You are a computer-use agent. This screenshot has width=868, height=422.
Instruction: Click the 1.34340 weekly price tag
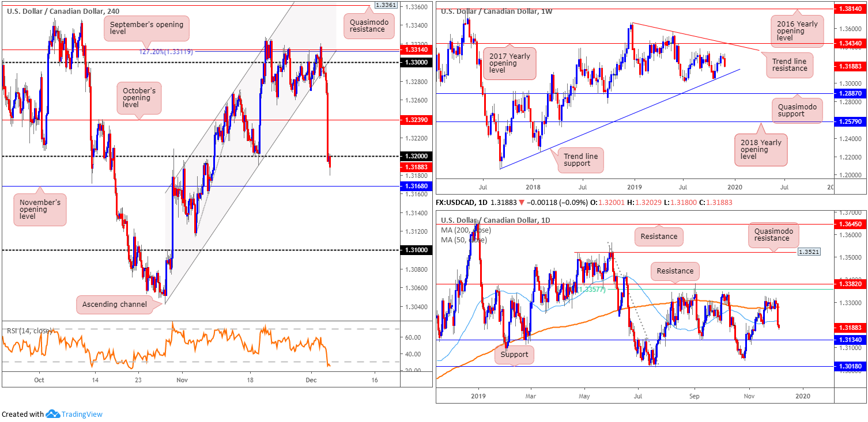[851, 44]
